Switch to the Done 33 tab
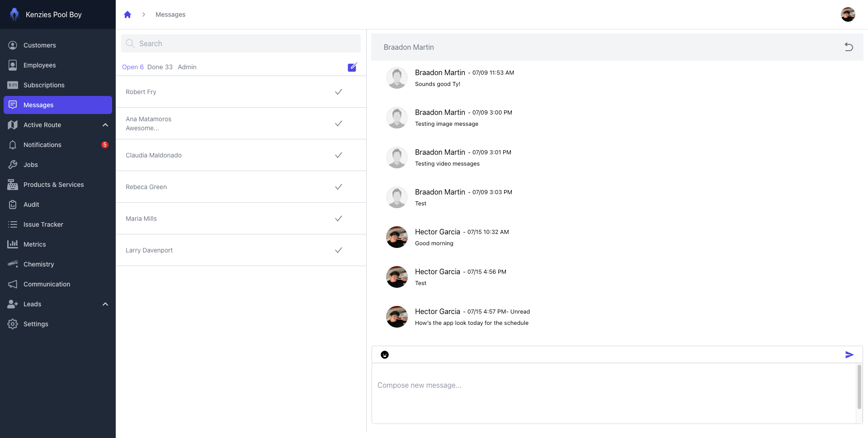868x438 pixels. pyautogui.click(x=160, y=67)
